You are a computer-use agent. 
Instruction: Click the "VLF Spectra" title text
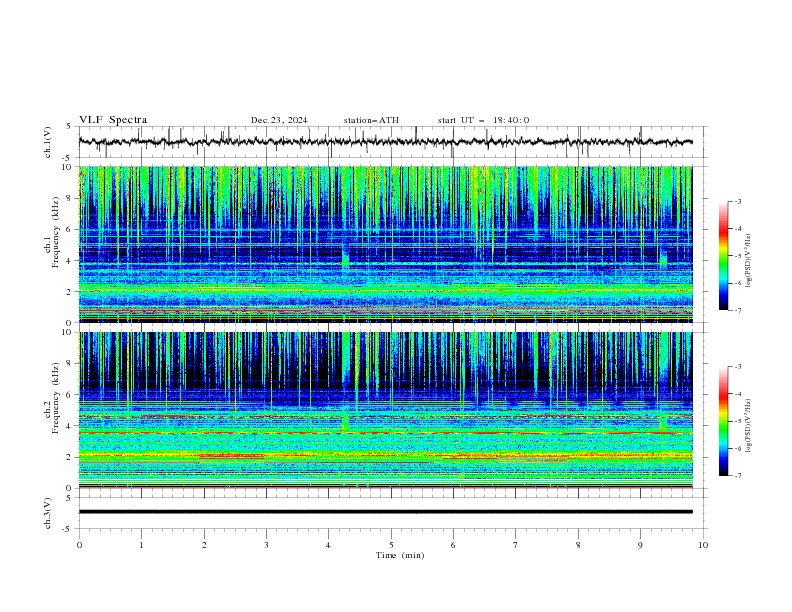[x=113, y=120]
